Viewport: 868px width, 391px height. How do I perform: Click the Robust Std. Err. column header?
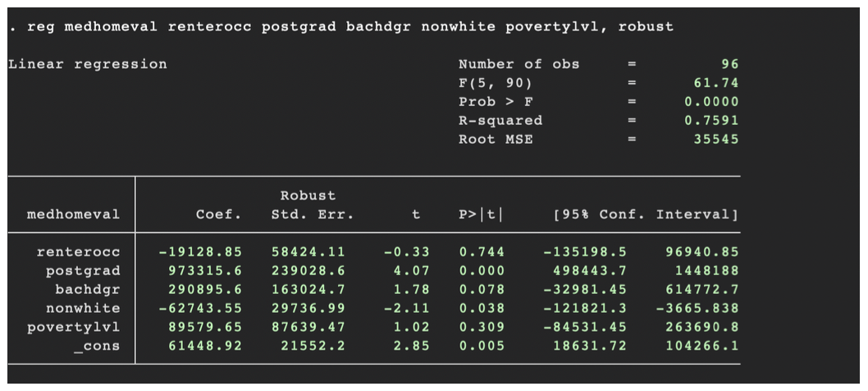pos(313,205)
